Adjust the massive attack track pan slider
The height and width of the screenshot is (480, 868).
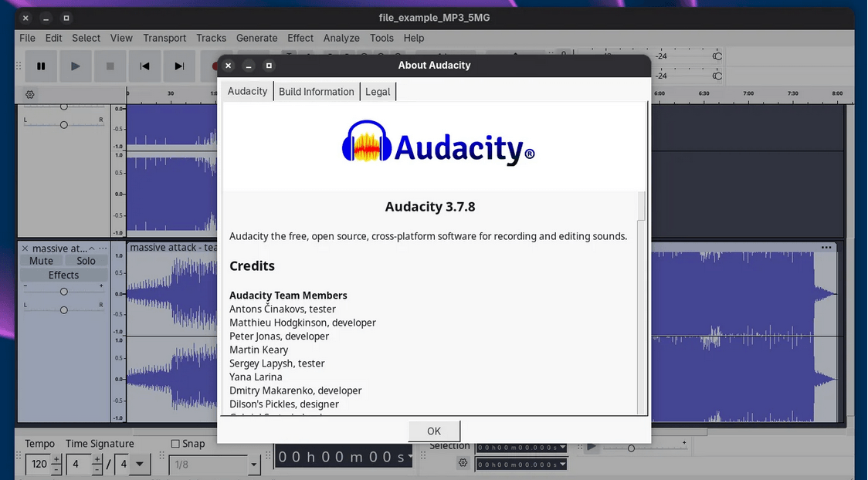(63, 310)
